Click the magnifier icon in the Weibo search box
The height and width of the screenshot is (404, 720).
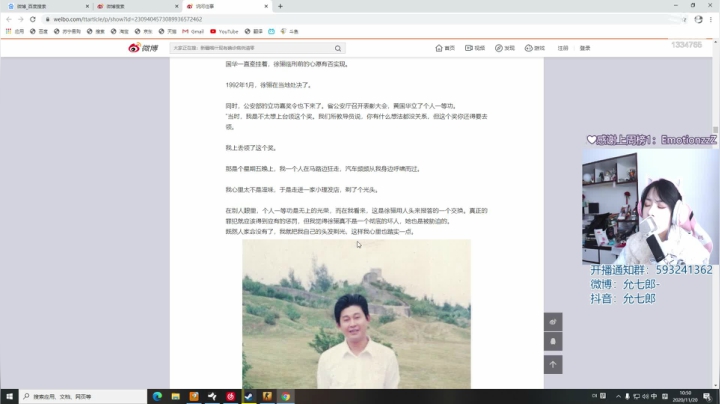tap(338, 48)
